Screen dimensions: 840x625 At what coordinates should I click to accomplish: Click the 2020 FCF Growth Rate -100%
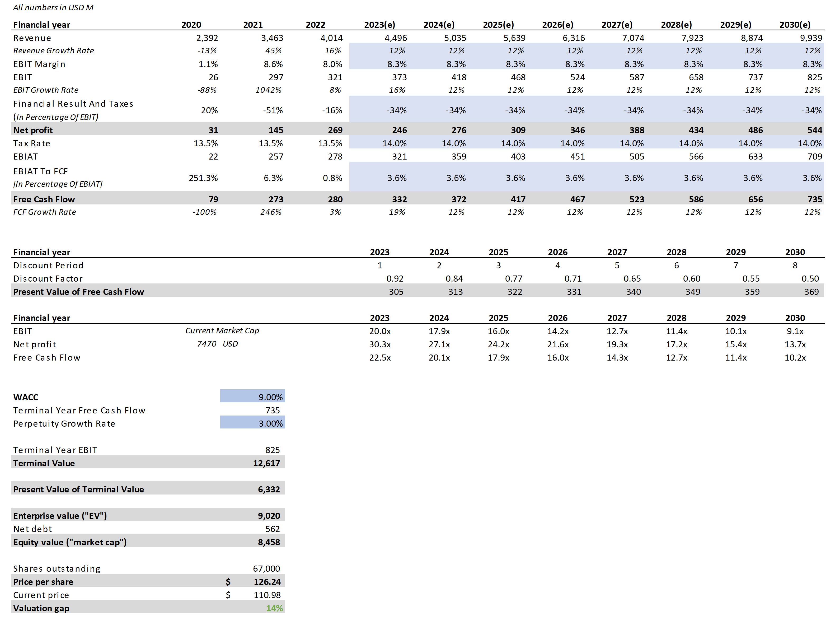pos(205,212)
